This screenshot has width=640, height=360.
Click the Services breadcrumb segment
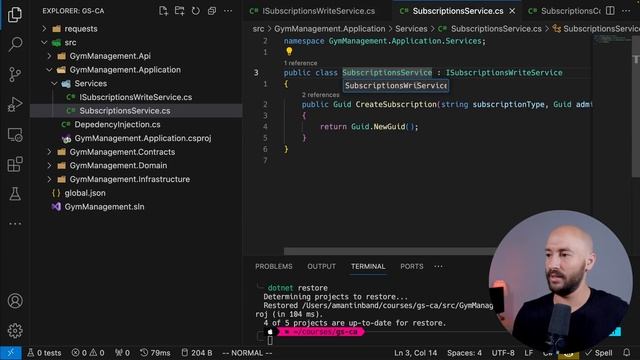[x=411, y=29]
